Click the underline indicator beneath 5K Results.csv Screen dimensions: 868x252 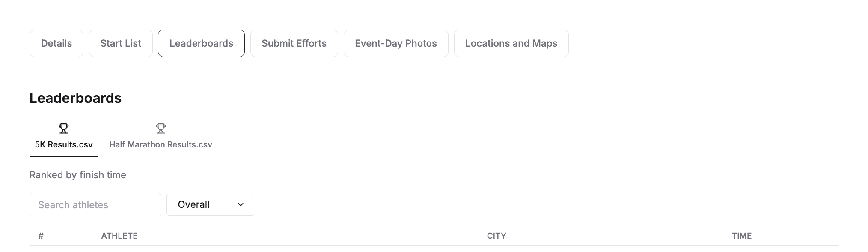[64, 156]
